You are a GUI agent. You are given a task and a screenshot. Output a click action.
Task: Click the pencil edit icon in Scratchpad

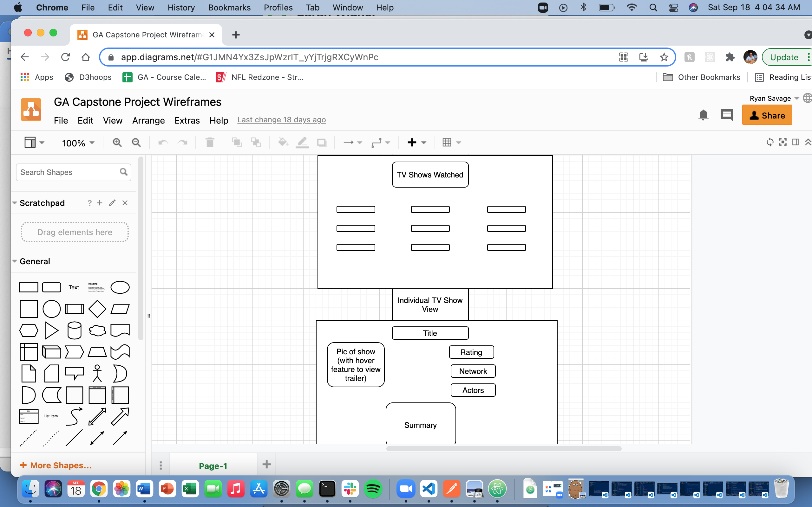tap(112, 203)
